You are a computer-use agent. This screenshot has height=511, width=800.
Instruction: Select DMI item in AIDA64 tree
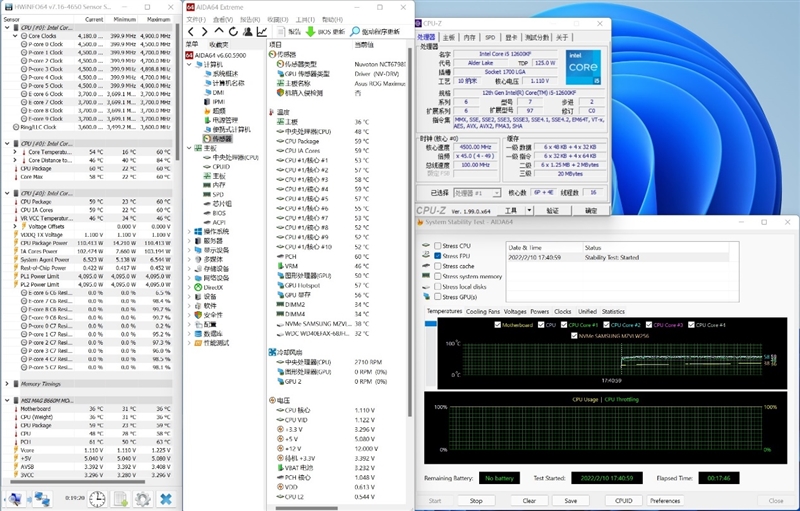(x=214, y=92)
